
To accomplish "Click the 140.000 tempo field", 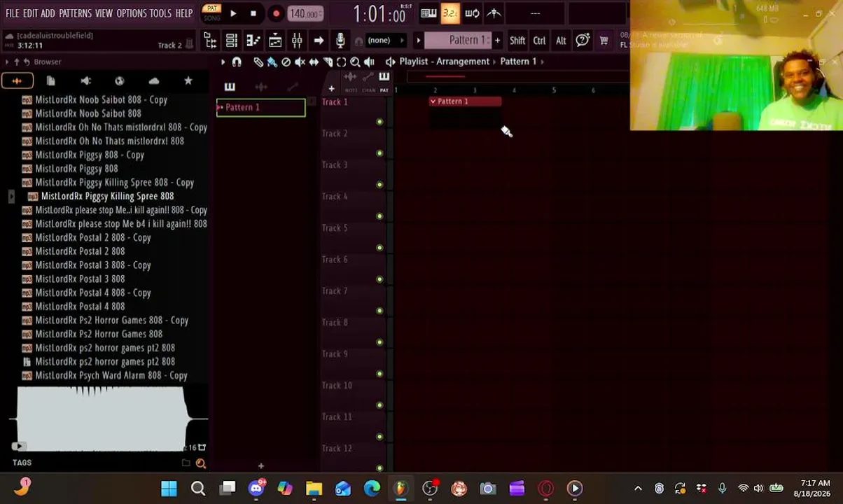I will [x=305, y=13].
